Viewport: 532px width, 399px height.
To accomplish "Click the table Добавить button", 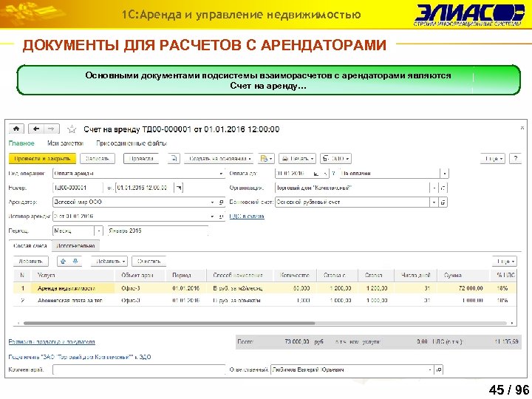I will (30, 262).
